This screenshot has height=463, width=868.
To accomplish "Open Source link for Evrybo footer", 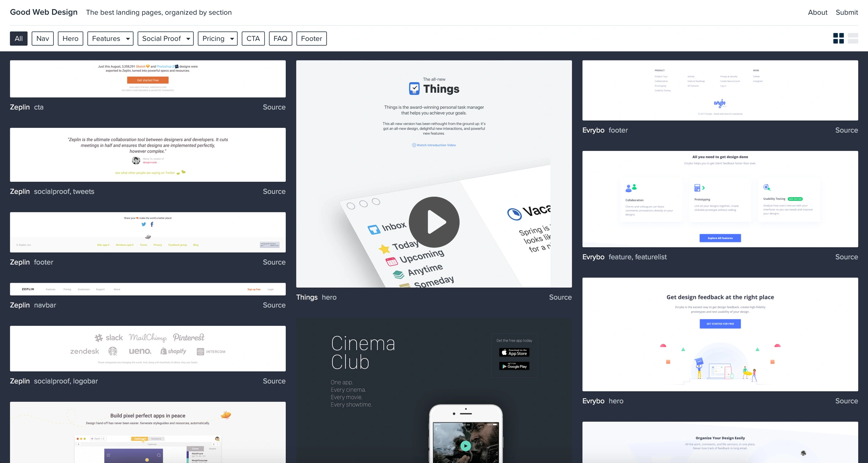I will point(846,130).
